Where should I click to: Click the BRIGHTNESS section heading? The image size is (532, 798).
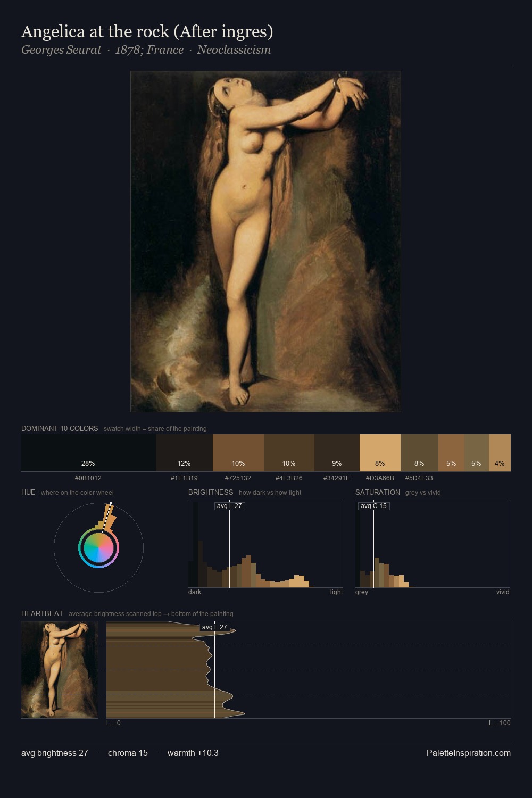coord(211,492)
